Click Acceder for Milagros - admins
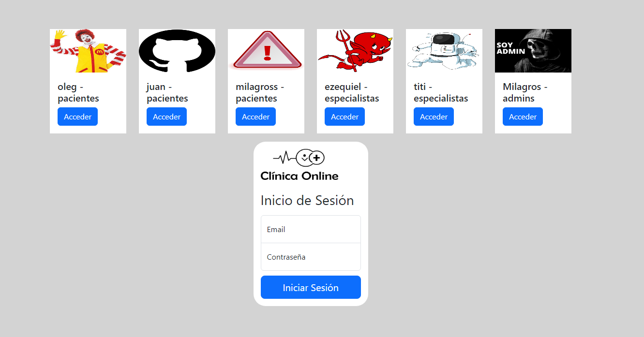Viewport: 644px width, 337px height. [523, 117]
